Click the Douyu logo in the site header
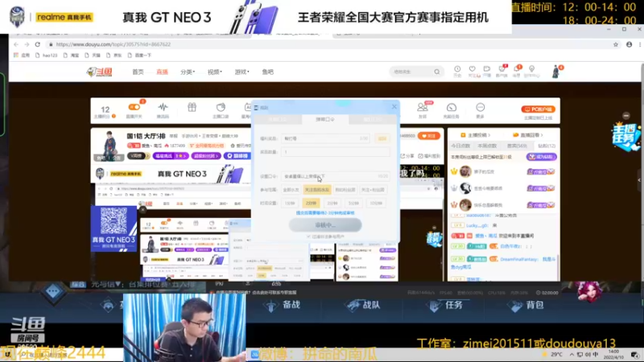 (99, 72)
